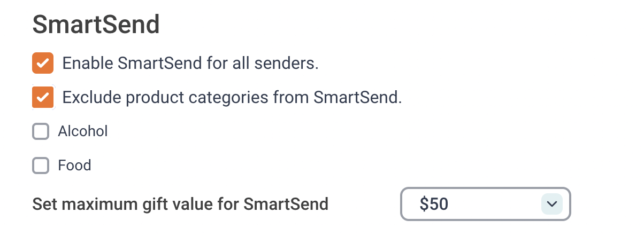The image size is (644, 236).
Task: Click the 'Enable SmartSend for all senders.' label
Action: tap(190, 64)
